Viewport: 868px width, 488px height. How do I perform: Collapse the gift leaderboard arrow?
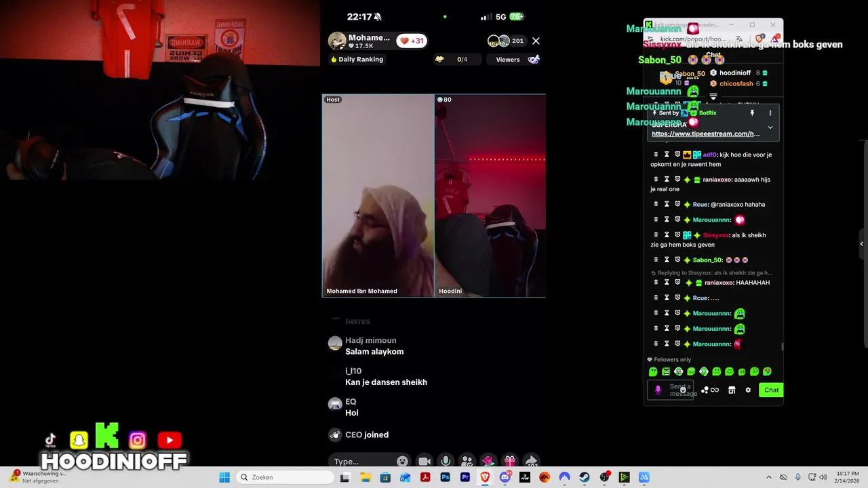[713, 97]
